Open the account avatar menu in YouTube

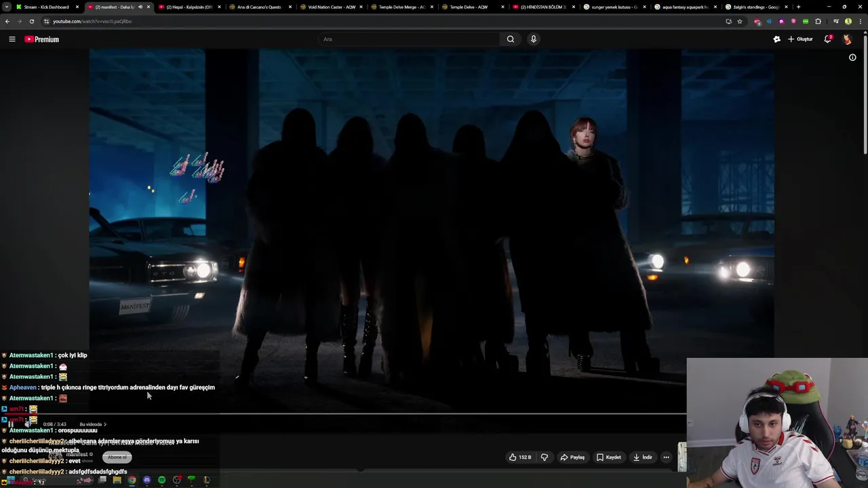point(847,39)
